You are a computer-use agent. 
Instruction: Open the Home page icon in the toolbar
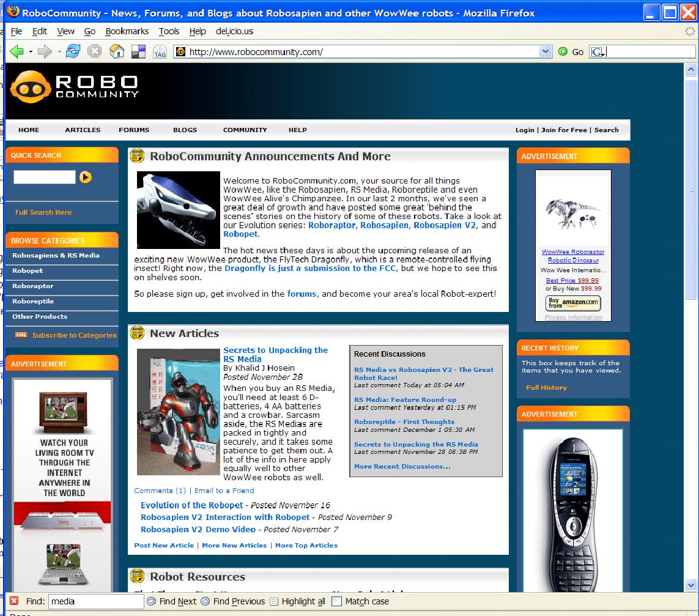coord(117,51)
